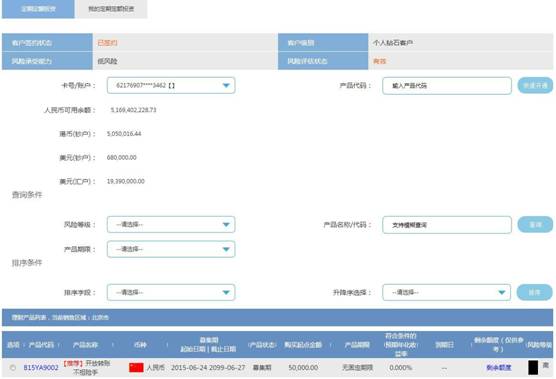The height and width of the screenshot is (379, 556).
Task: Click the 剩余额度 link in product row
Action: pos(499,368)
